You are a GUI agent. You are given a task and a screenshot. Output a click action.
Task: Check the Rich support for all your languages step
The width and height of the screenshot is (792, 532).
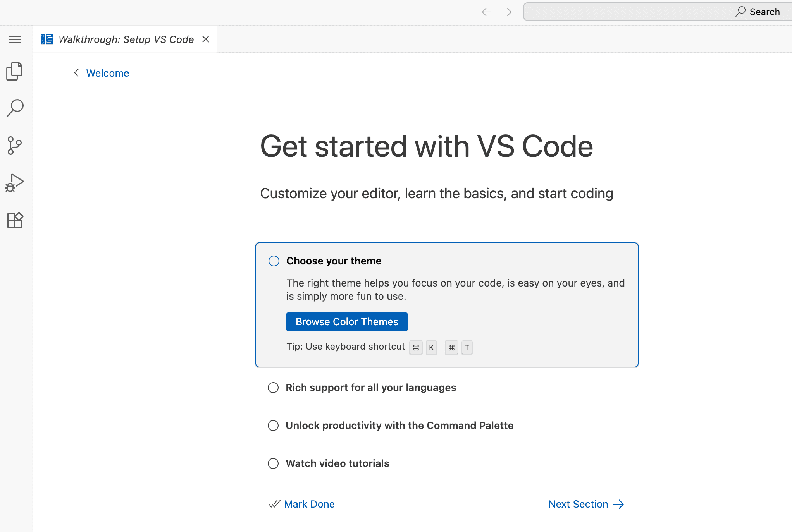pyautogui.click(x=273, y=387)
